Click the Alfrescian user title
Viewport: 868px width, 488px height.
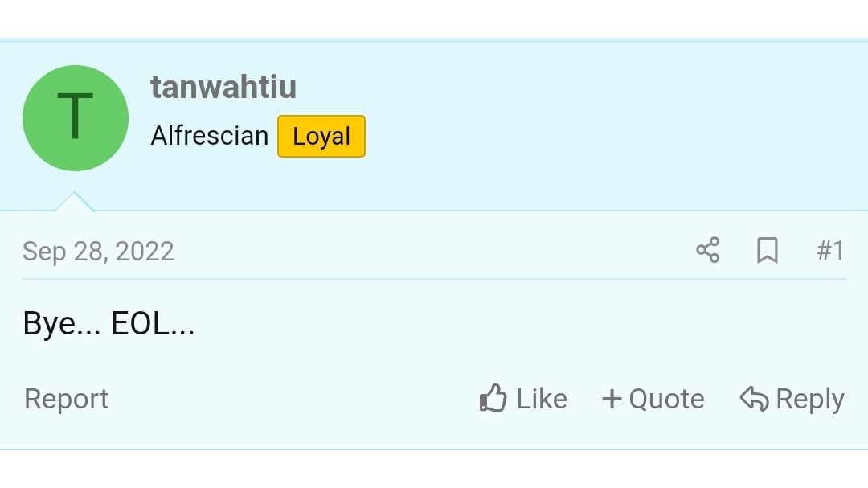[209, 136]
